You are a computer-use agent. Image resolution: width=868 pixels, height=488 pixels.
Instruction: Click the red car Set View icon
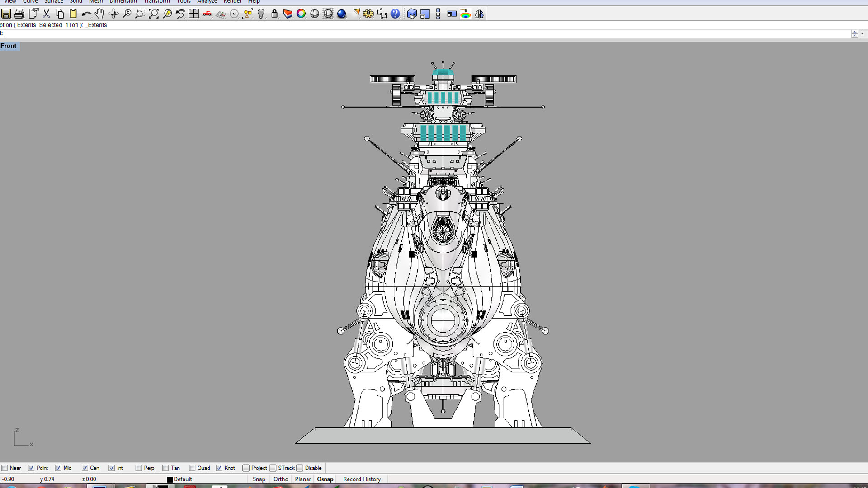208,14
